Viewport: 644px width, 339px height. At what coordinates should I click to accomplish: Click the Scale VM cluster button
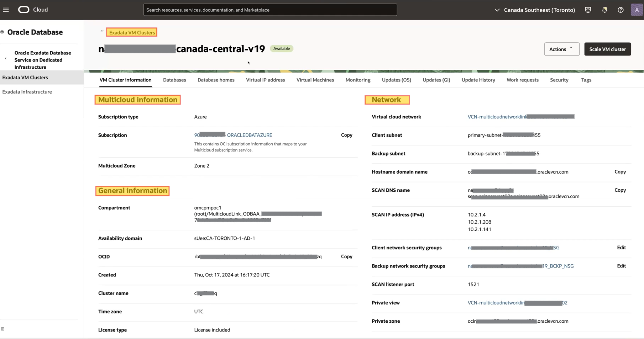click(607, 49)
